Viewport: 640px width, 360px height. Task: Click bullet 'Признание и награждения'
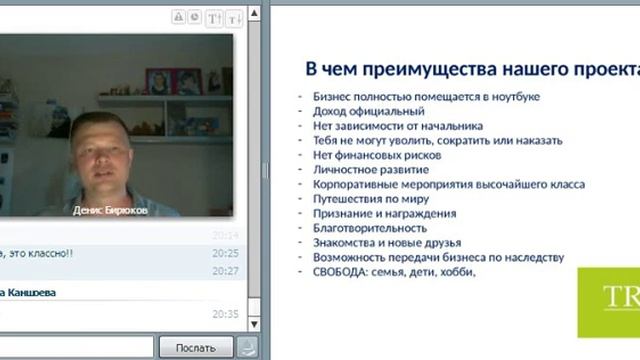tap(384, 213)
